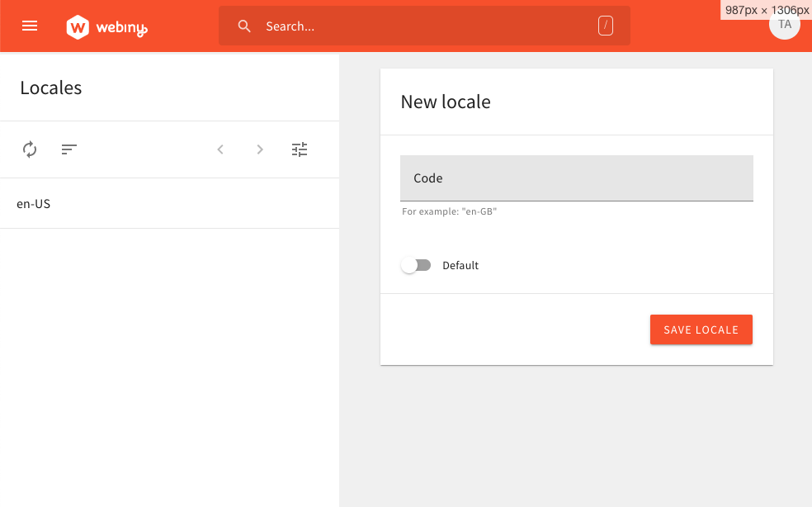
Task: Click inside the Code input field
Action: coord(576,178)
